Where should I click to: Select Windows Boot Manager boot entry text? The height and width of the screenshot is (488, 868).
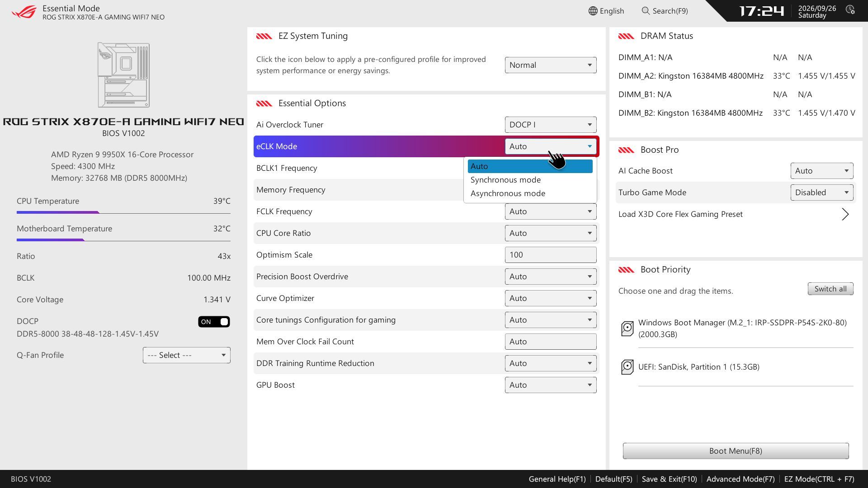click(742, 328)
